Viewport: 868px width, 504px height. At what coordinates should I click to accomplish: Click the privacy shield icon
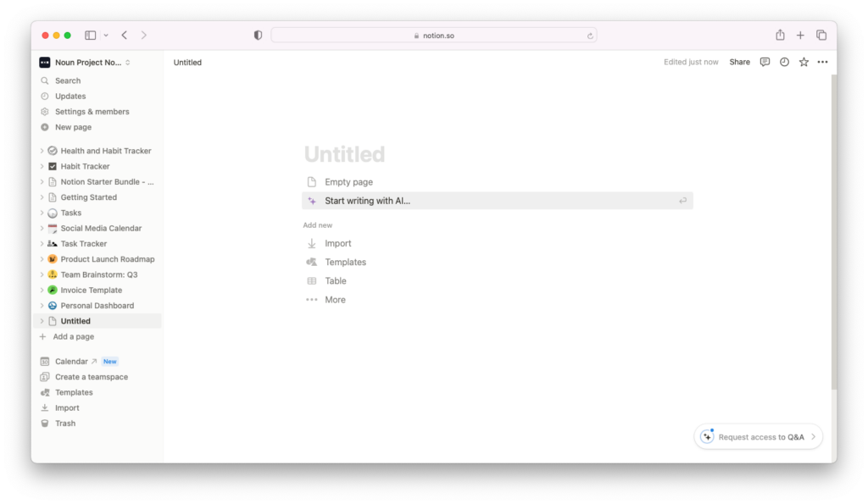[x=258, y=35]
